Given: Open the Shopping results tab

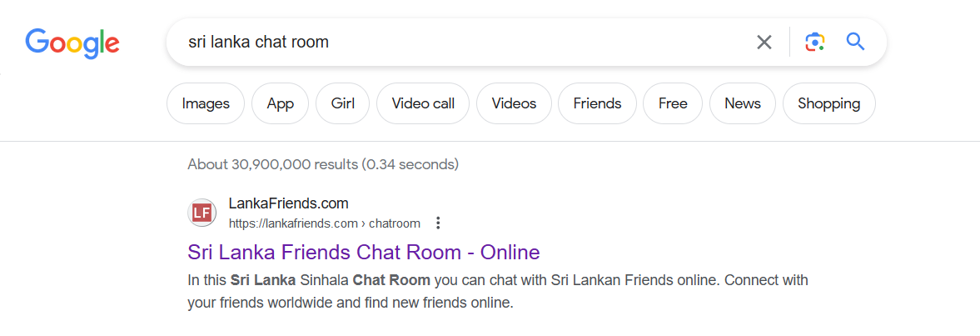Looking at the screenshot, I should pos(828,103).
